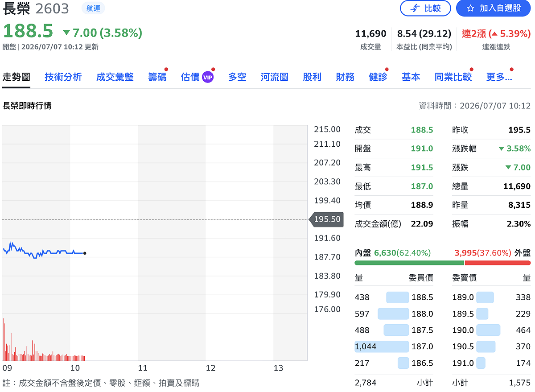Image resolution: width=535 pixels, height=392 pixels.
Task: Open the 同業比較 tab
Action: tap(453, 77)
